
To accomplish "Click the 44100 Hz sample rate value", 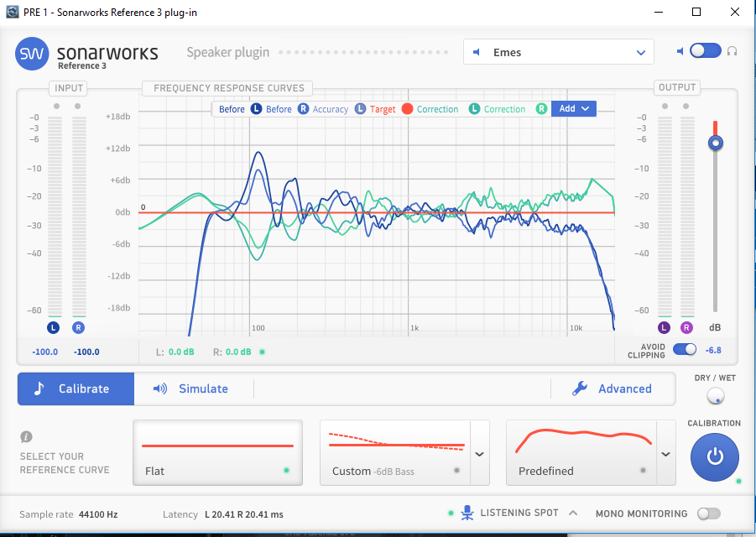I will tap(98, 514).
